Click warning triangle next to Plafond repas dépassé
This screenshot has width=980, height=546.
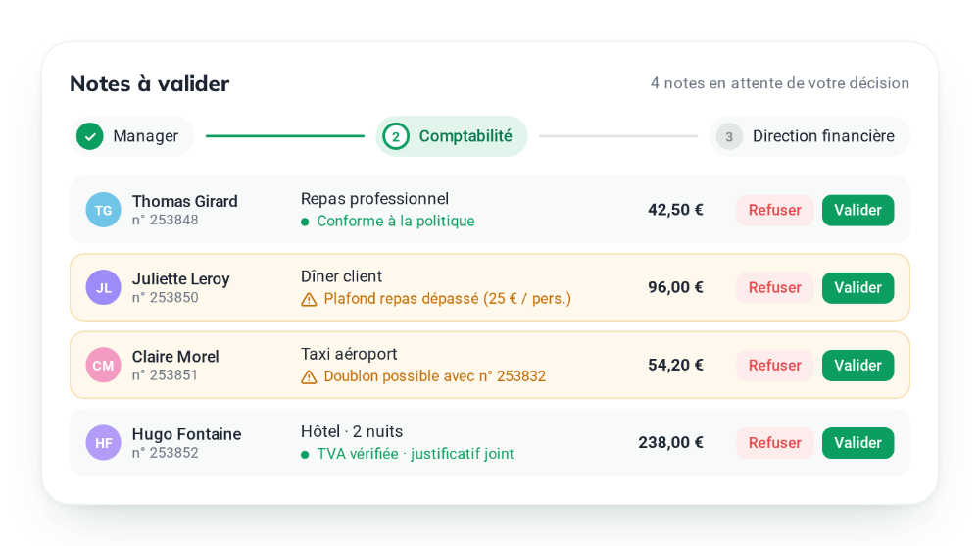(309, 300)
